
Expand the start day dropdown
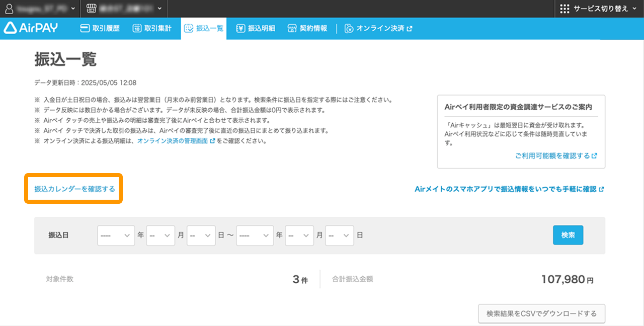pyautogui.click(x=200, y=235)
